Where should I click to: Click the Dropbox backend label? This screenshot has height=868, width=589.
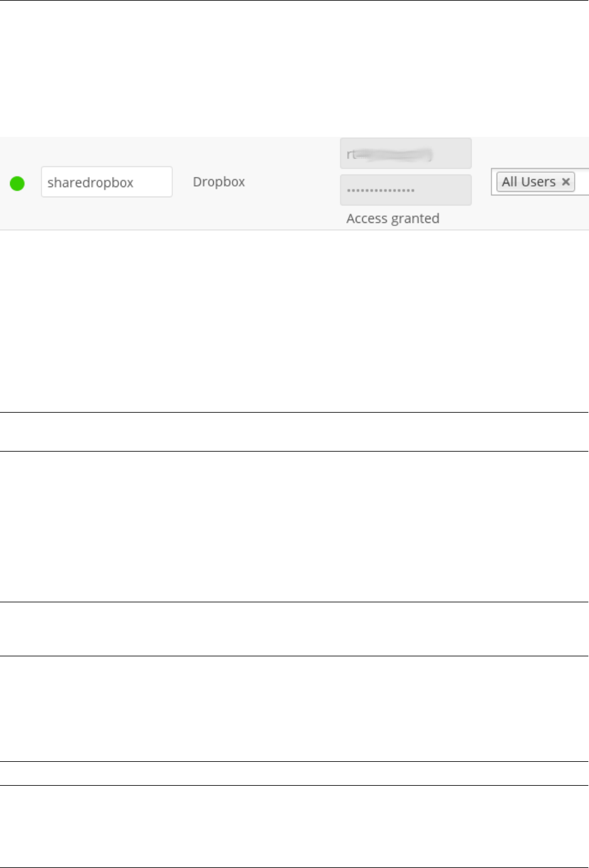coord(219,182)
